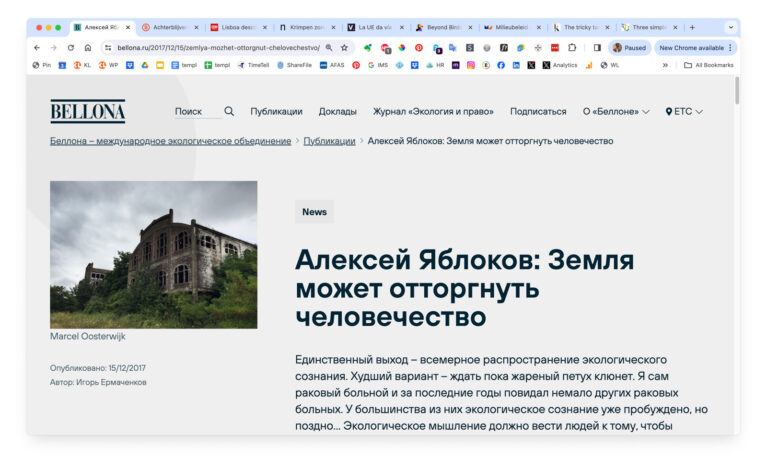Click the zoom magnifier icon in address bar
Viewport: 767px width, 470px height.
329,47
